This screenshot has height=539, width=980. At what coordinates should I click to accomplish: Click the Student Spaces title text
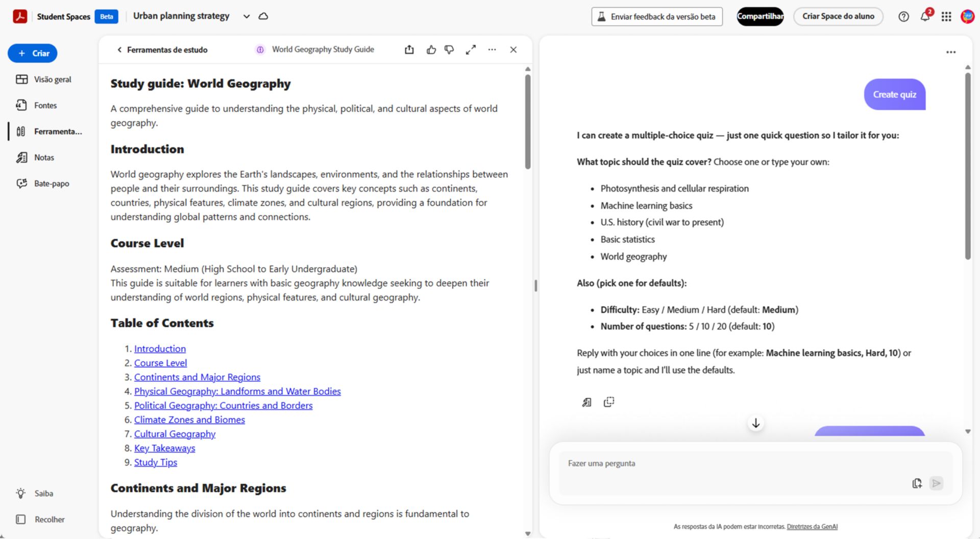(x=63, y=16)
